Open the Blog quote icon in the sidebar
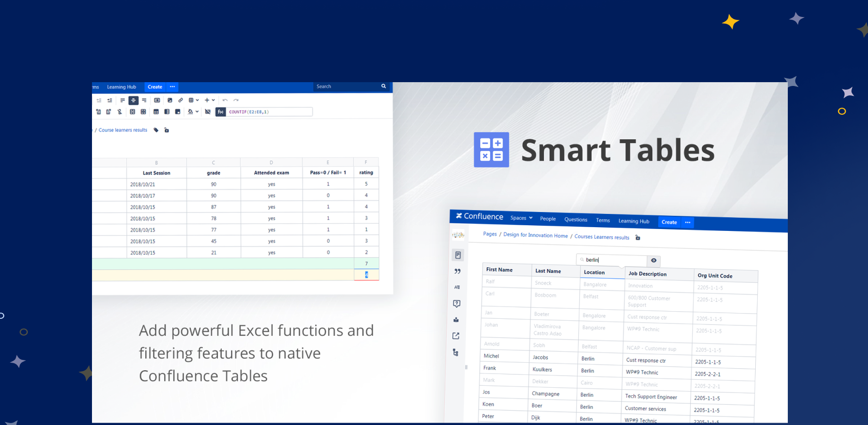The height and width of the screenshot is (425, 868). (x=457, y=271)
